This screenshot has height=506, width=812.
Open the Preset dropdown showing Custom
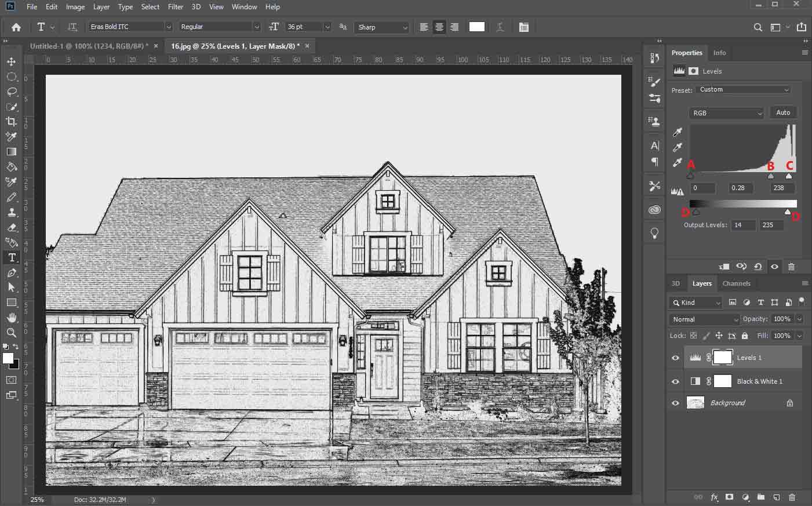click(744, 89)
